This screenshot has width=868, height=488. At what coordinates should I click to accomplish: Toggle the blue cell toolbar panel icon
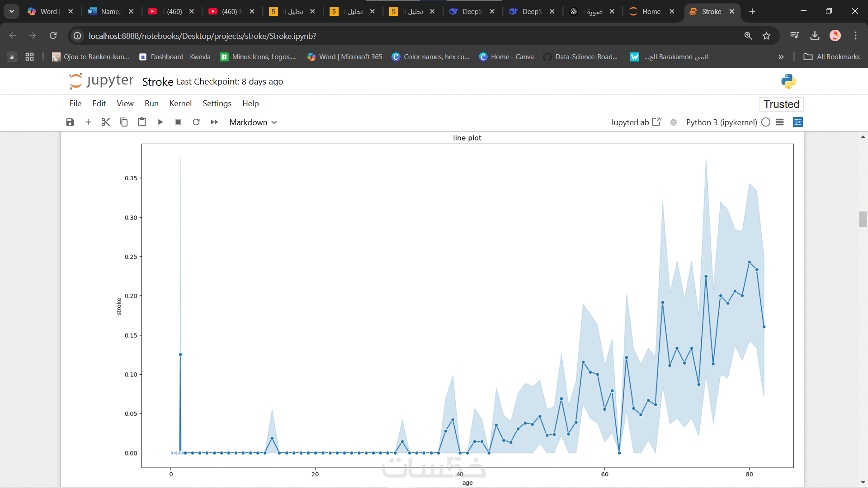coord(798,122)
